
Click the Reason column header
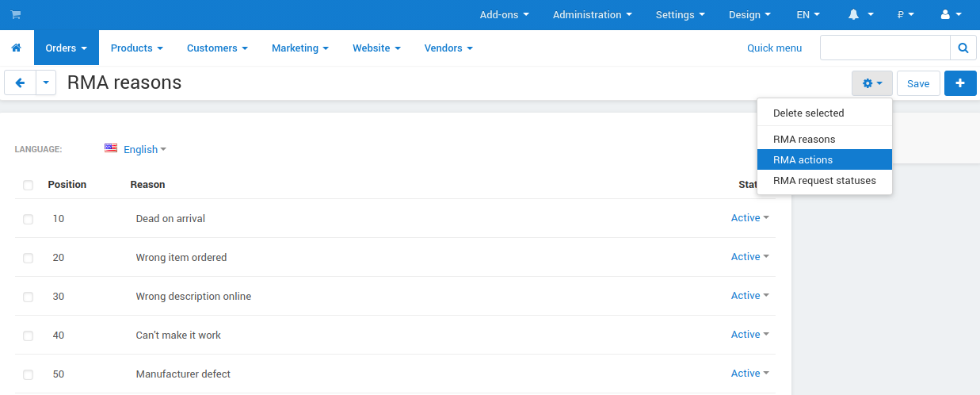click(x=147, y=184)
